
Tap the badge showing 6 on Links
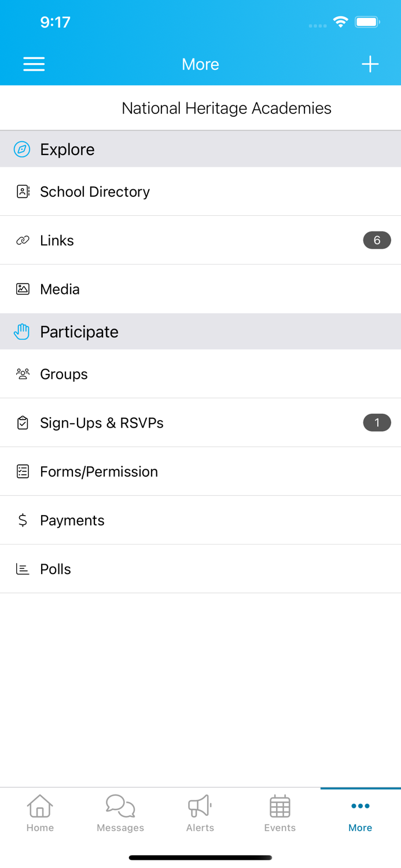[x=377, y=240]
